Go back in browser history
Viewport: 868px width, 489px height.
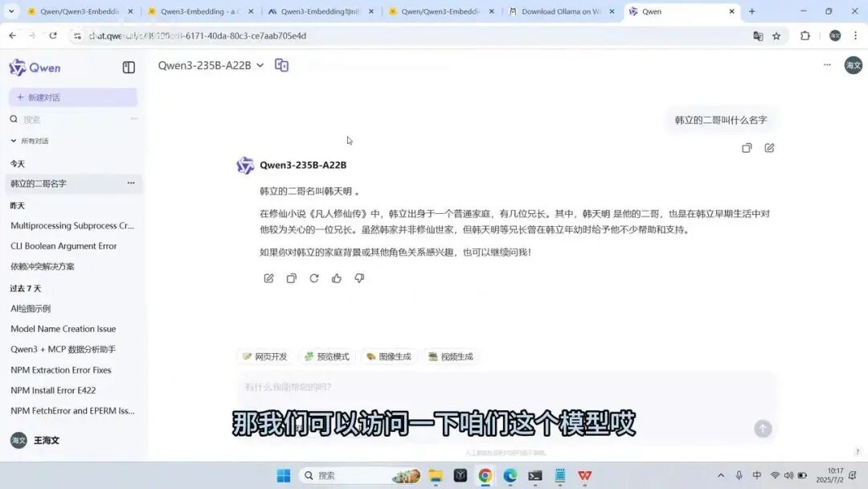tap(12, 35)
